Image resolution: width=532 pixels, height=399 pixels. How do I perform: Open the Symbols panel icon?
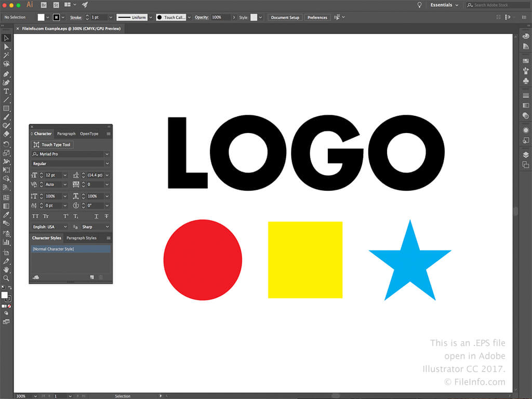pyautogui.click(x=526, y=81)
